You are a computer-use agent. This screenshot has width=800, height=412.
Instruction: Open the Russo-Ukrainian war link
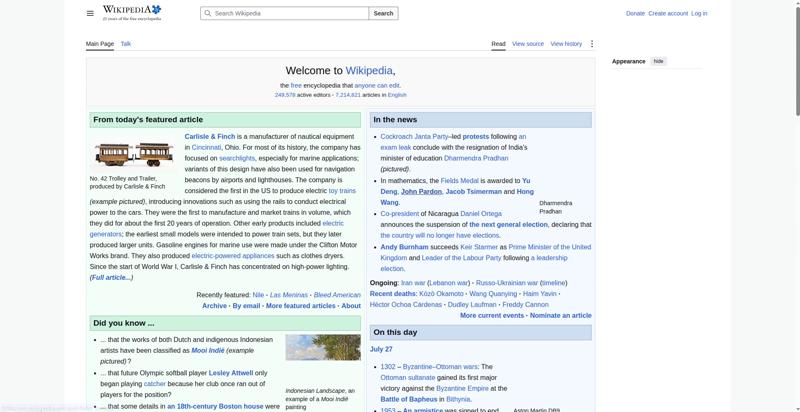click(507, 283)
